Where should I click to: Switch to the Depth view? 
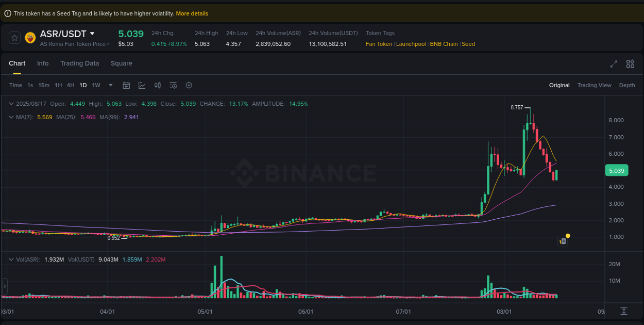pyautogui.click(x=627, y=85)
